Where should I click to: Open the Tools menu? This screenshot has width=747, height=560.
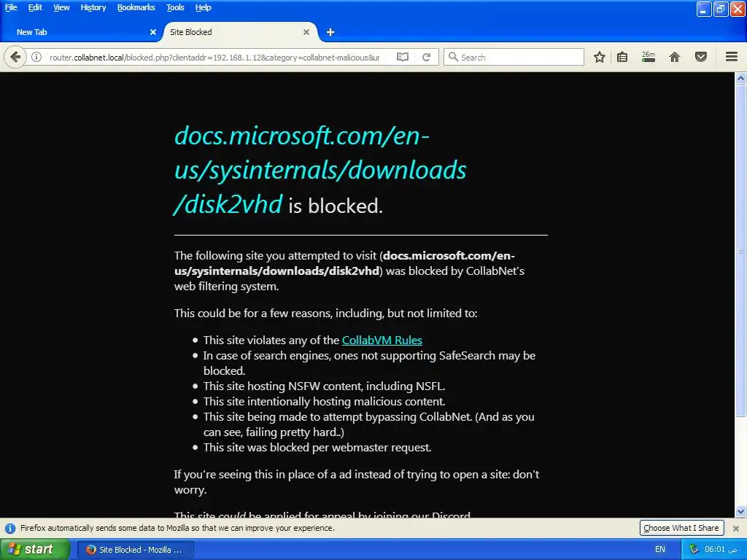(x=175, y=7)
